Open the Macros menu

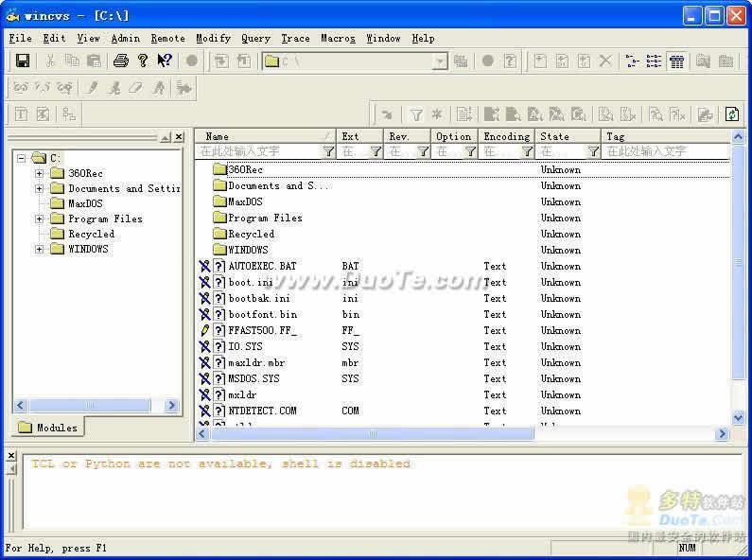(338, 39)
